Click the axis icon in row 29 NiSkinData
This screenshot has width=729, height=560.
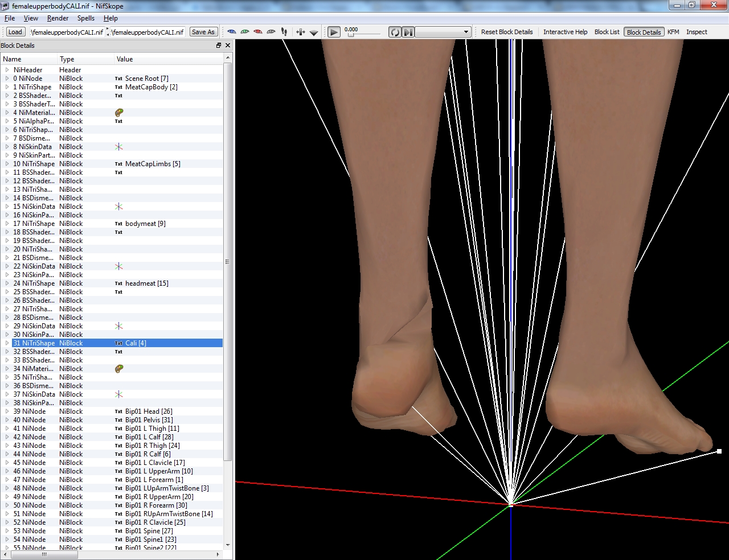pyautogui.click(x=118, y=326)
